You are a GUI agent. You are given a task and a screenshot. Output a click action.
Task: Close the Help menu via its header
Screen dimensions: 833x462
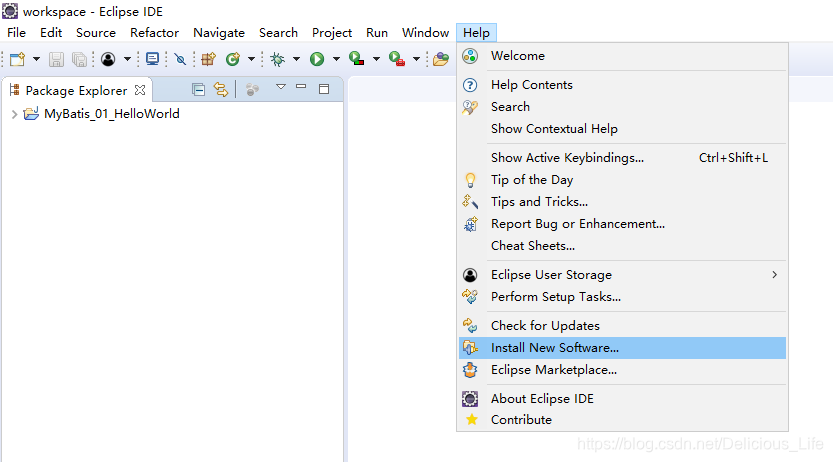(477, 33)
